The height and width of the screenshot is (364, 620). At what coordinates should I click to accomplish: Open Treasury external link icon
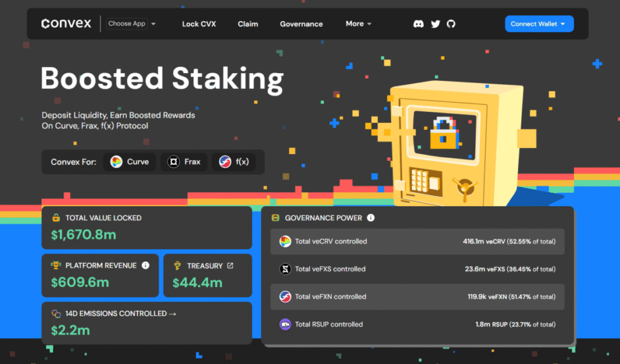click(229, 265)
